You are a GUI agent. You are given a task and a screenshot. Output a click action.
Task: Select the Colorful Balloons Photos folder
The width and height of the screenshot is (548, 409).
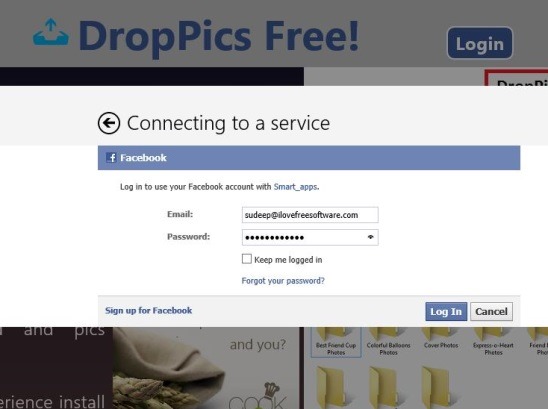(x=388, y=342)
